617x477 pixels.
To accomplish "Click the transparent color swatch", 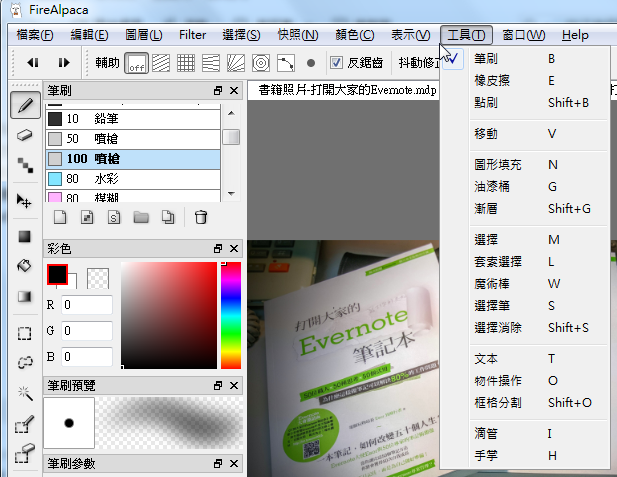I will pyautogui.click(x=98, y=278).
